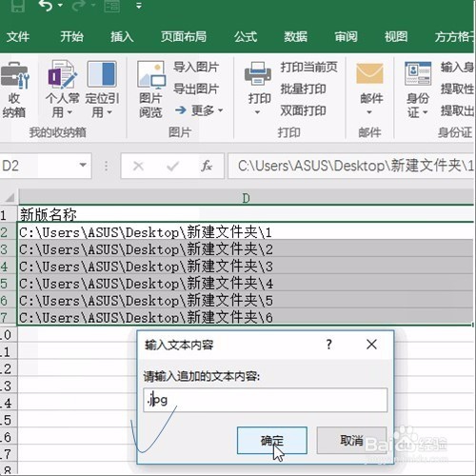
Task: Expand the 身份证 dropdown arrow
Action: tap(426, 112)
